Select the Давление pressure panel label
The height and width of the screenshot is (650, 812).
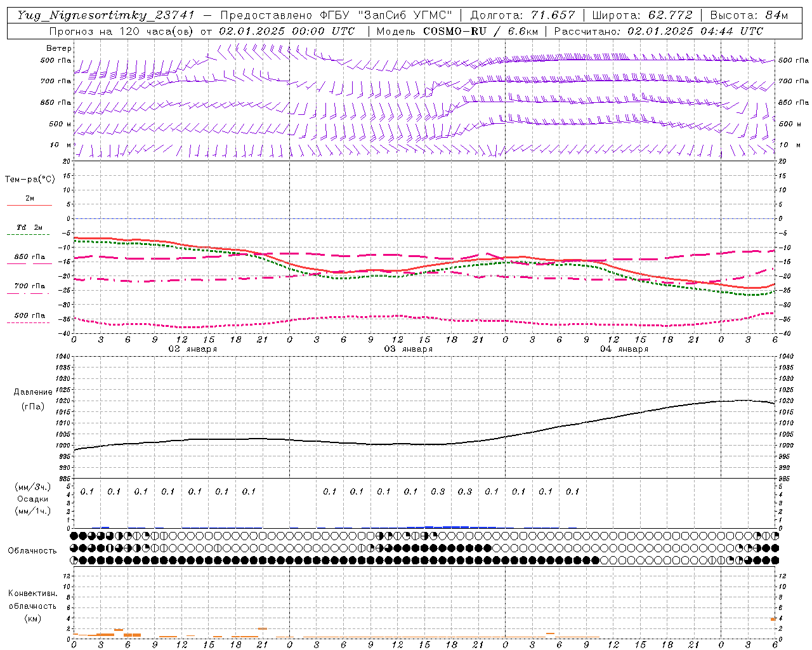[x=32, y=392]
